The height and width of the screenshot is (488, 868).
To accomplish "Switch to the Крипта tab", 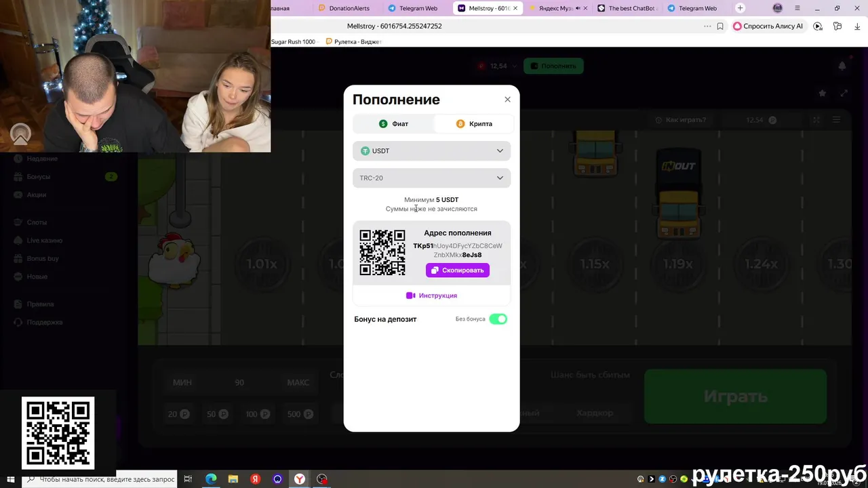I will pos(474,124).
